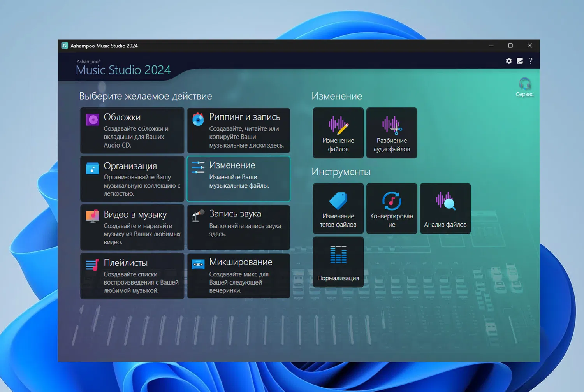Click the sliders icon in the Изменение tile
The image size is (584, 392).
coord(198,167)
